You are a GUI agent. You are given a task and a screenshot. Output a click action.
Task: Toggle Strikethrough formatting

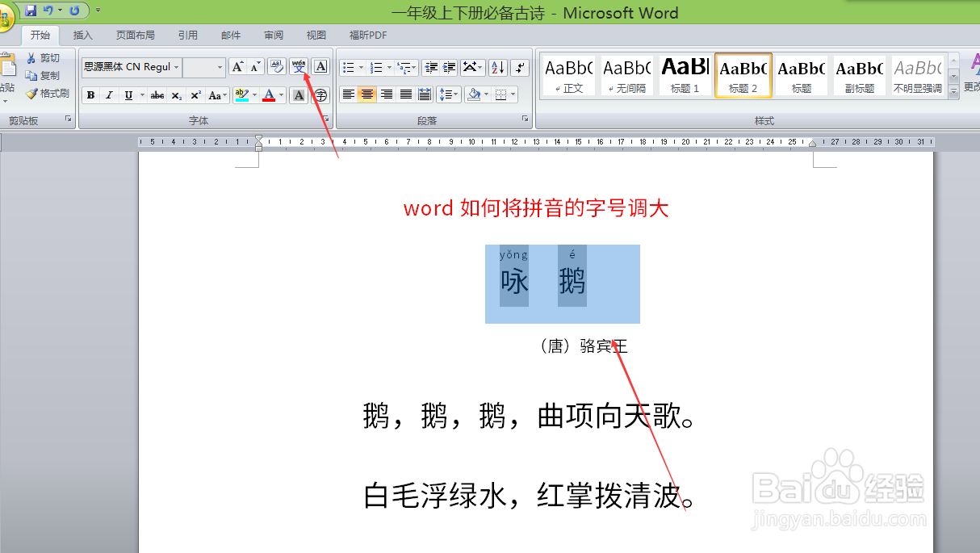[x=157, y=95]
